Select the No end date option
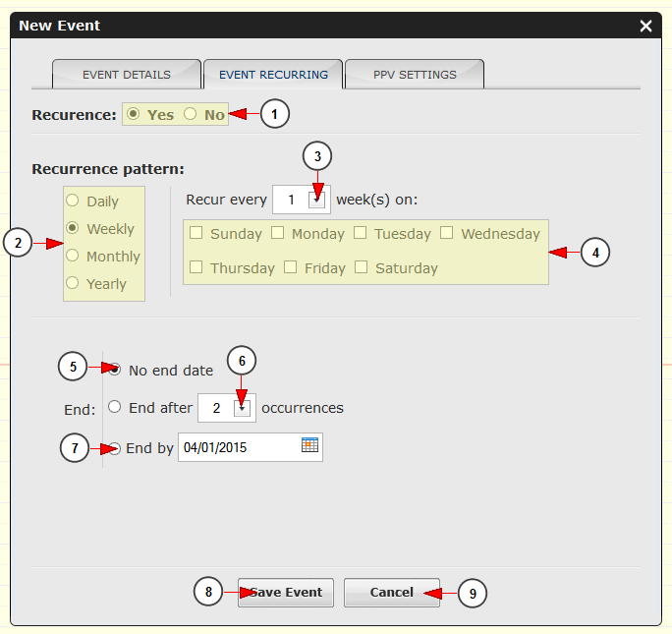The height and width of the screenshot is (634, 672). (114, 370)
